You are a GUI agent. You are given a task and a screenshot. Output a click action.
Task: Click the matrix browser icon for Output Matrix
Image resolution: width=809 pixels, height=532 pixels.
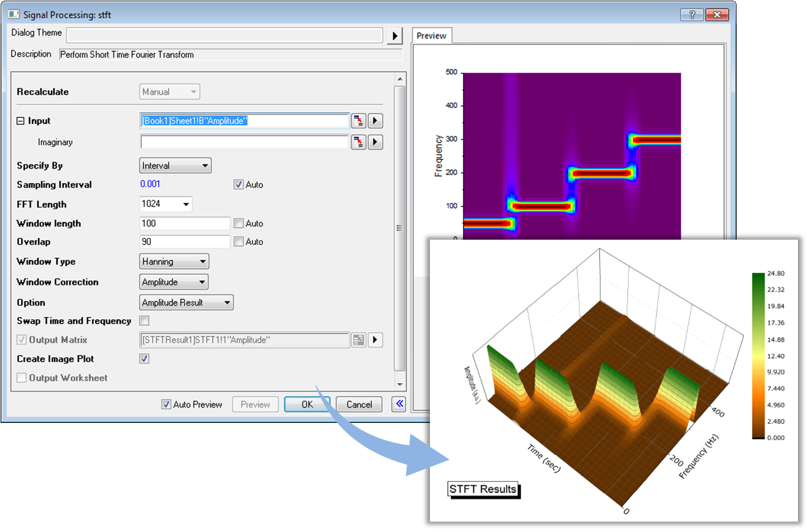pyautogui.click(x=359, y=340)
